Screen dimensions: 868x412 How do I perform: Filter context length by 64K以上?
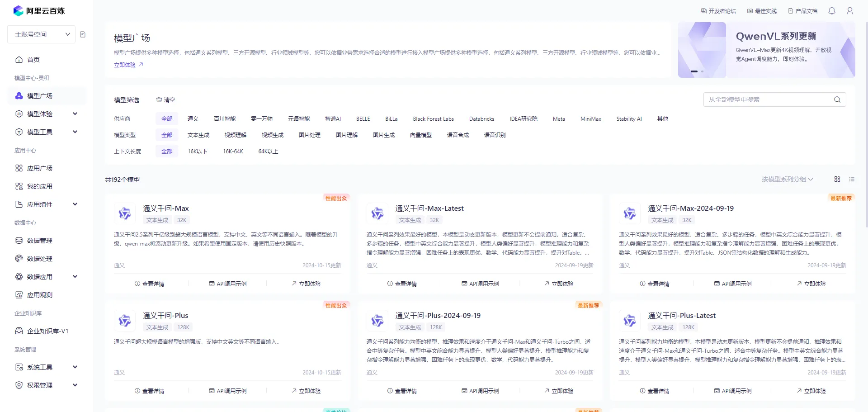pyautogui.click(x=268, y=152)
